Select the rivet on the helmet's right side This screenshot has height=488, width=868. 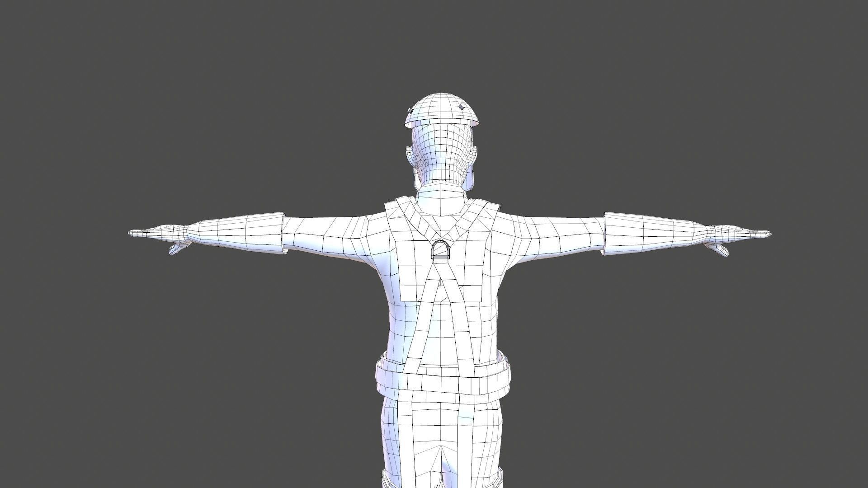[x=462, y=108]
